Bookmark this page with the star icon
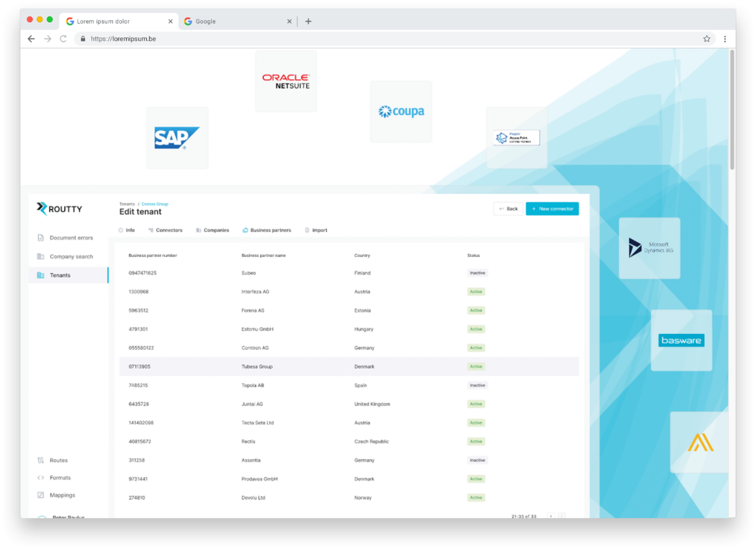Screen dimensions: 756x550 706,39
